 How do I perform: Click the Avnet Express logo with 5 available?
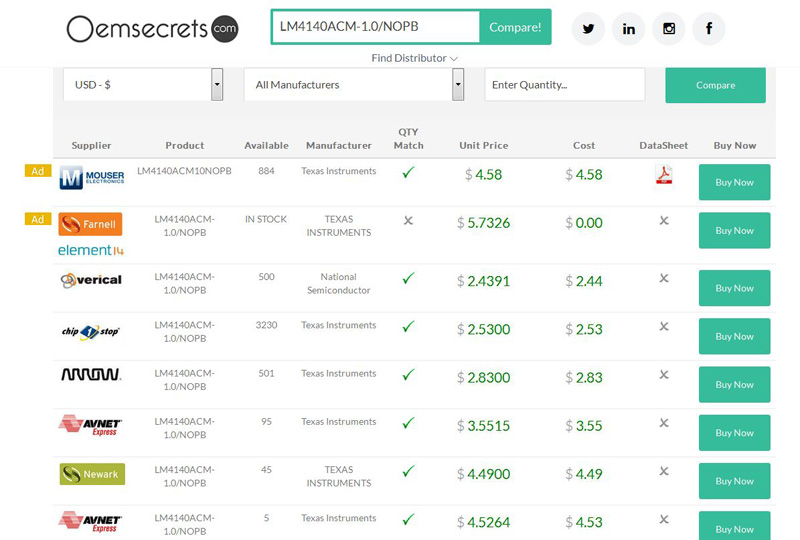click(90, 522)
